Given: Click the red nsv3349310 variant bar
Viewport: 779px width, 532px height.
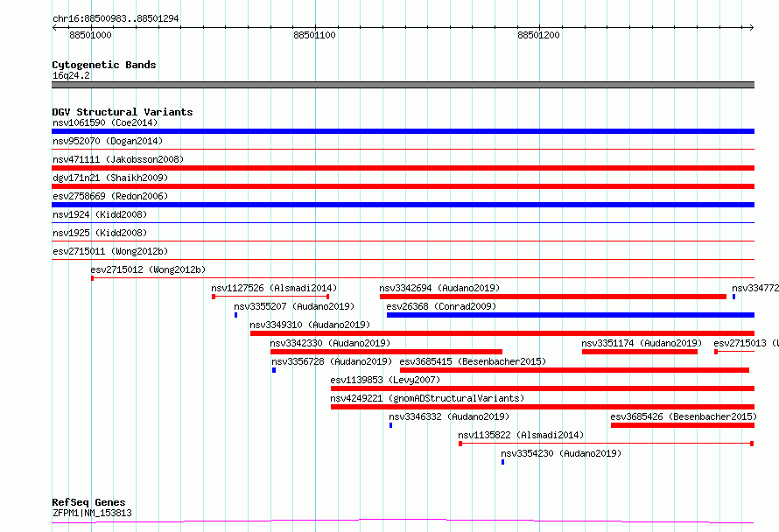Looking at the screenshot, I should pos(502,333).
